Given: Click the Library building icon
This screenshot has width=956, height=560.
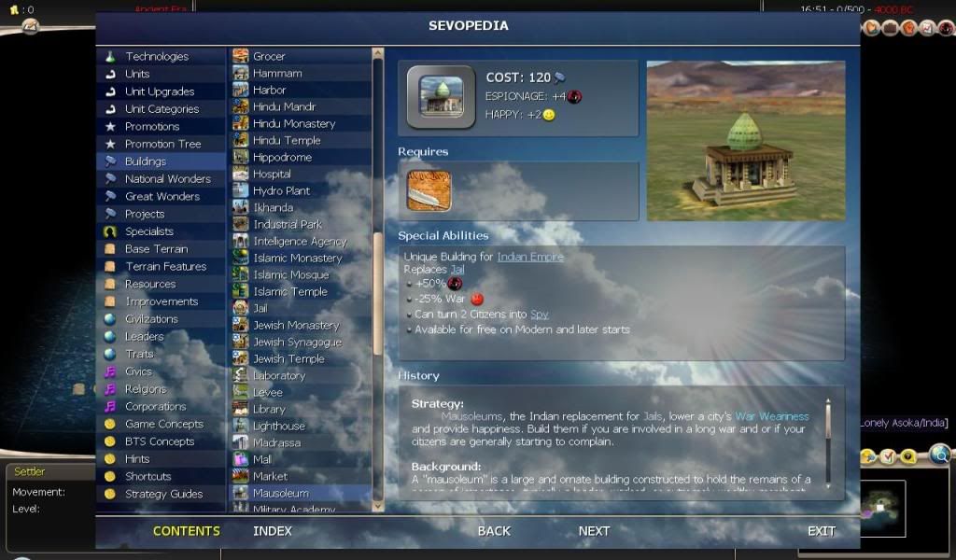Looking at the screenshot, I should point(241,409).
